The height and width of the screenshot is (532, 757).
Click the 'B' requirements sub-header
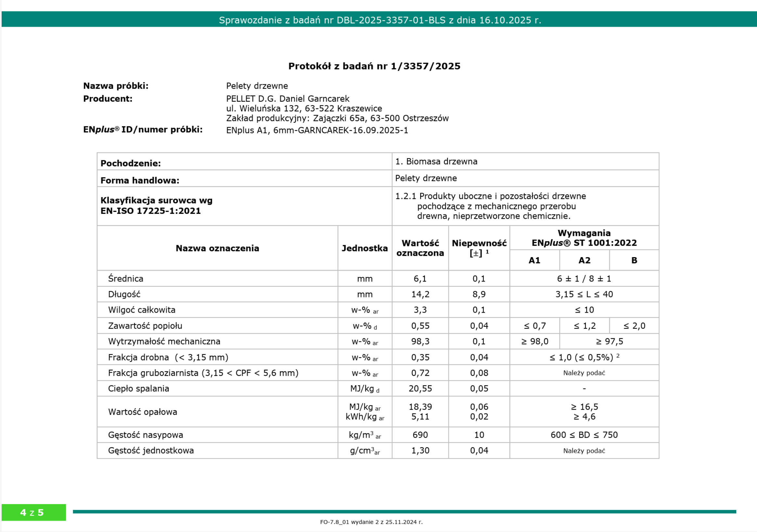634,260
